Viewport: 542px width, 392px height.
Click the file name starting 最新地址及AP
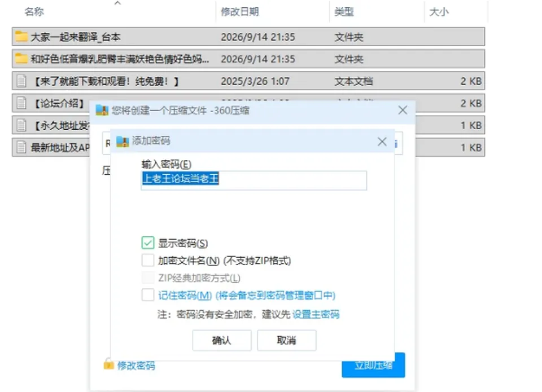pos(60,147)
